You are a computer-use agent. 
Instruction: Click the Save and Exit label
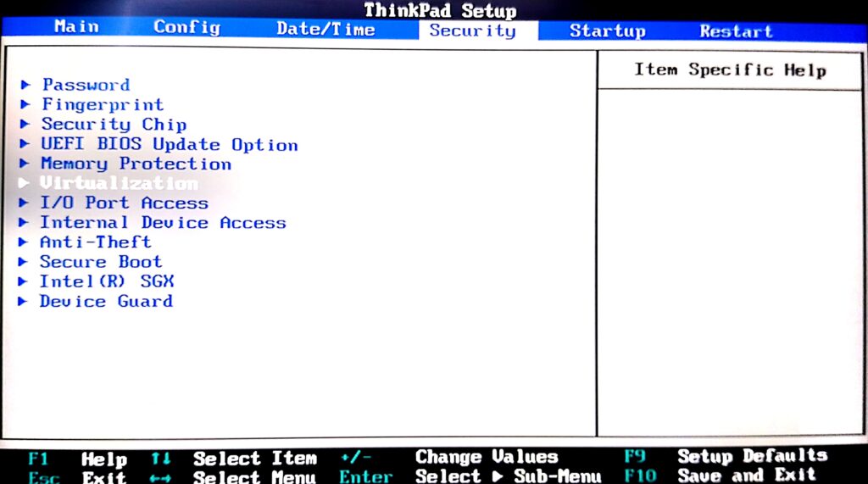point(746,475)
